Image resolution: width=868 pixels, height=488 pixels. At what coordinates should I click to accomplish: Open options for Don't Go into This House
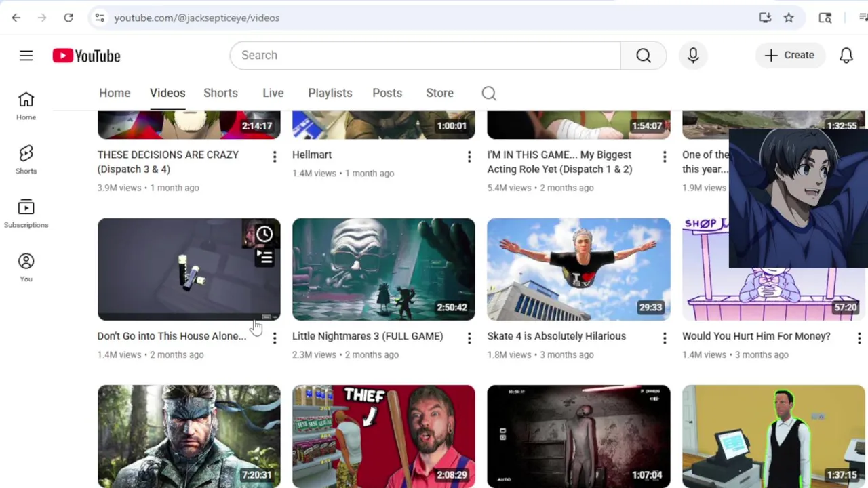tap(274, 338)
